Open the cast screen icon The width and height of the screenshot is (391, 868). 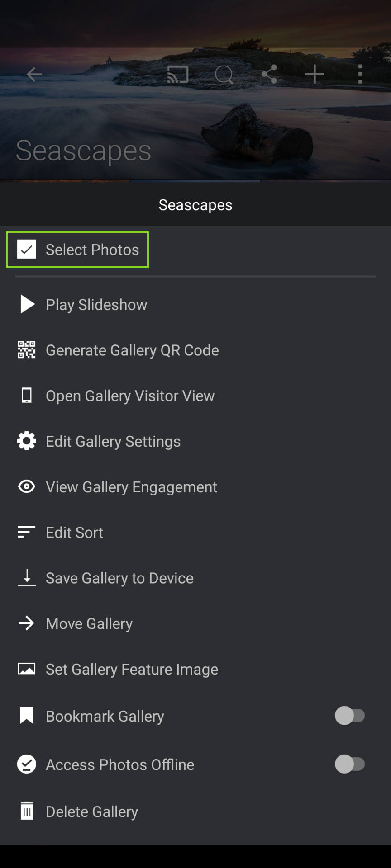[178, 74]
